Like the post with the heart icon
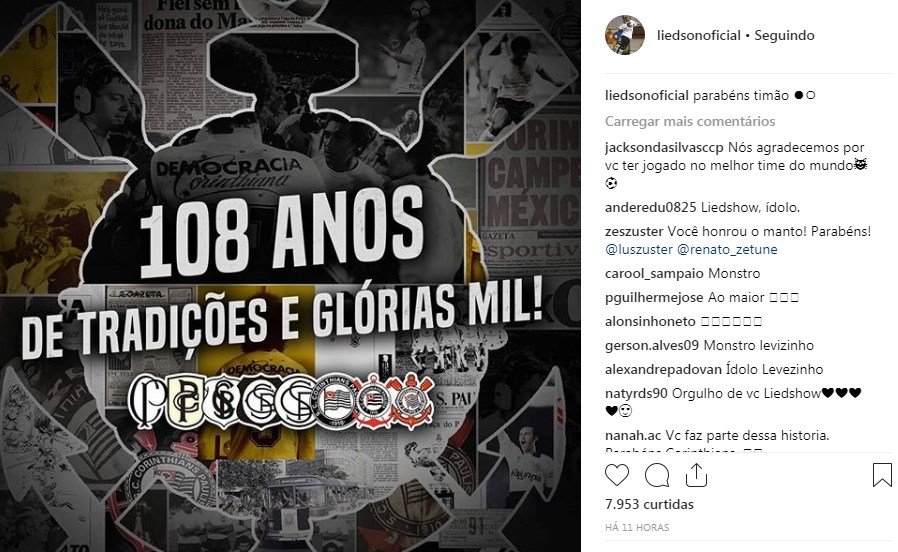The image size is (898, 552). pyautogui.click(x=617, y=475)
